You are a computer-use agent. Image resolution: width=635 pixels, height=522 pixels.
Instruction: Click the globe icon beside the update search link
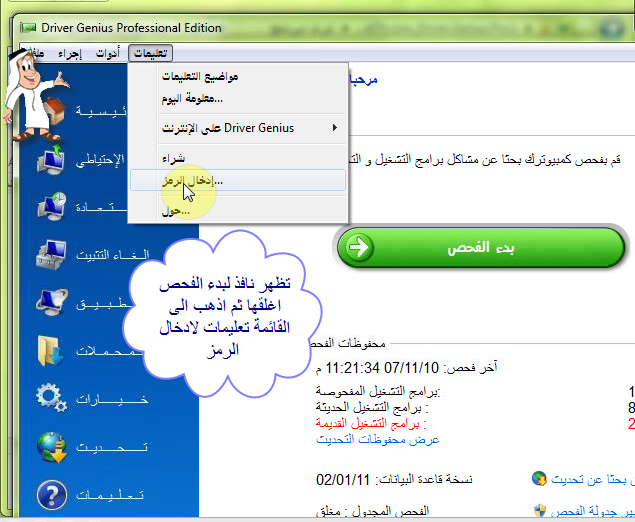coord(539,479)
